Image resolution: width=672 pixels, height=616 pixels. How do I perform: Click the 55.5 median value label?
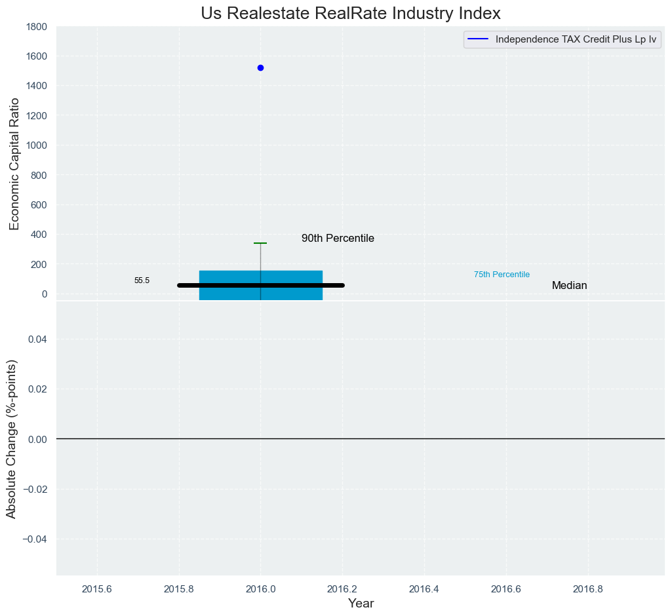coord(142,280)
